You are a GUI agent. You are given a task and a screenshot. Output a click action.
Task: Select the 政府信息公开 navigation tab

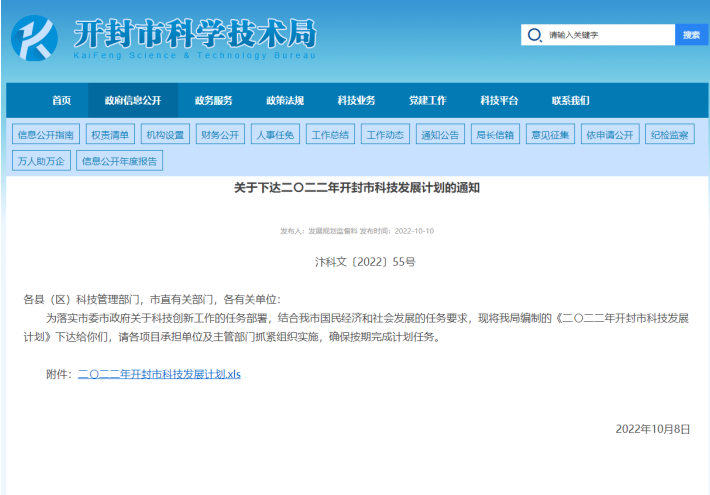pyautogui.click(x=133, y=100)
